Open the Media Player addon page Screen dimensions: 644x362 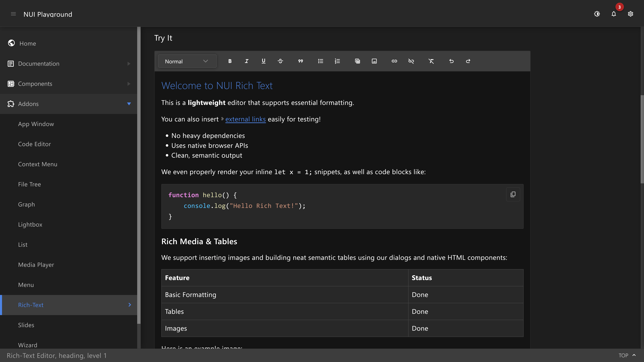point(69,265)
